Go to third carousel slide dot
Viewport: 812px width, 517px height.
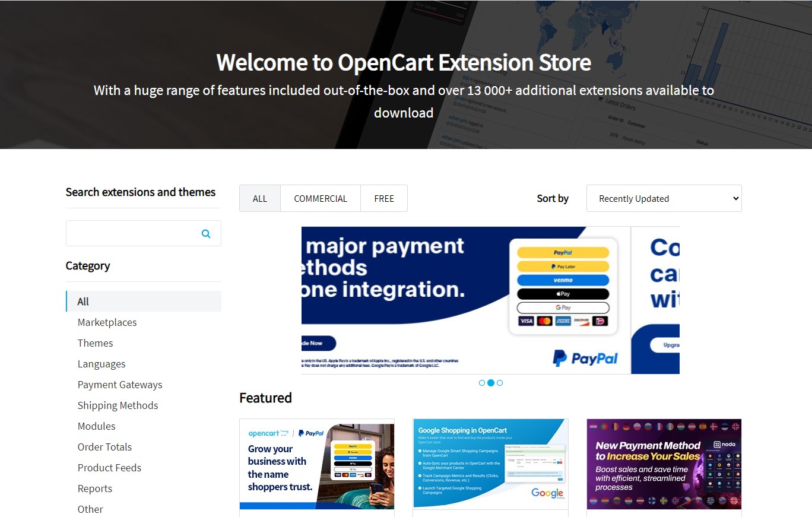coord(500,383)
